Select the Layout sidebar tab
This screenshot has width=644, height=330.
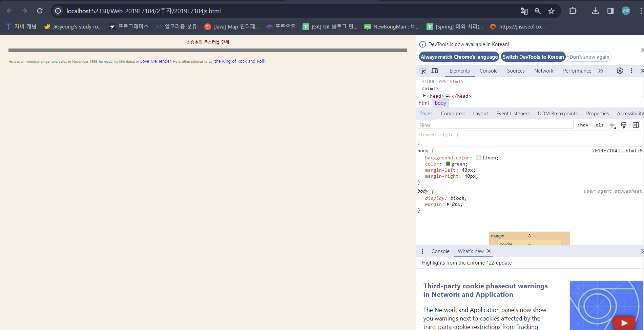[x=480, y=114]
